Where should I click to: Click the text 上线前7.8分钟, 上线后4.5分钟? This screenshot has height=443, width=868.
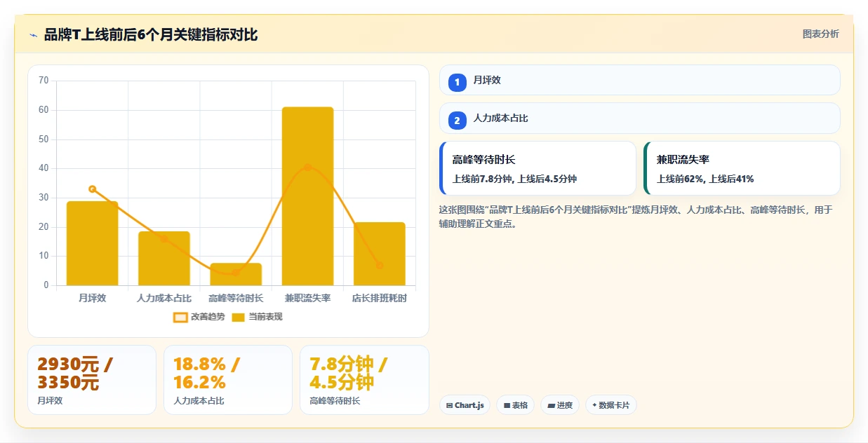pos(514,179)
